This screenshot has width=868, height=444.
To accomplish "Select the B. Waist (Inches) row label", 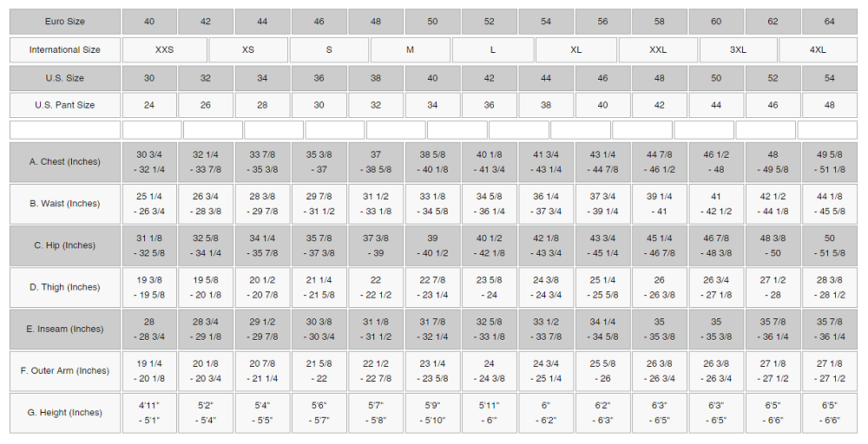I will [x=65, y=204].
